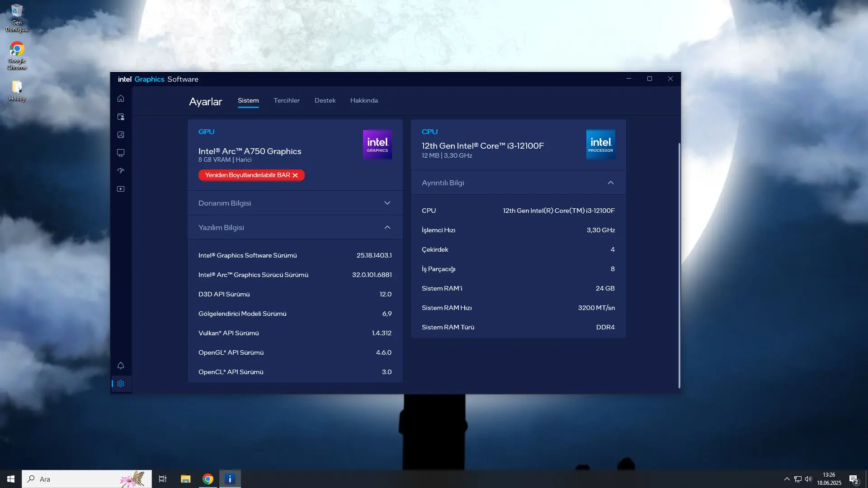Open the games library sidebar icon

pyautogui.click(x=121, y=117)
